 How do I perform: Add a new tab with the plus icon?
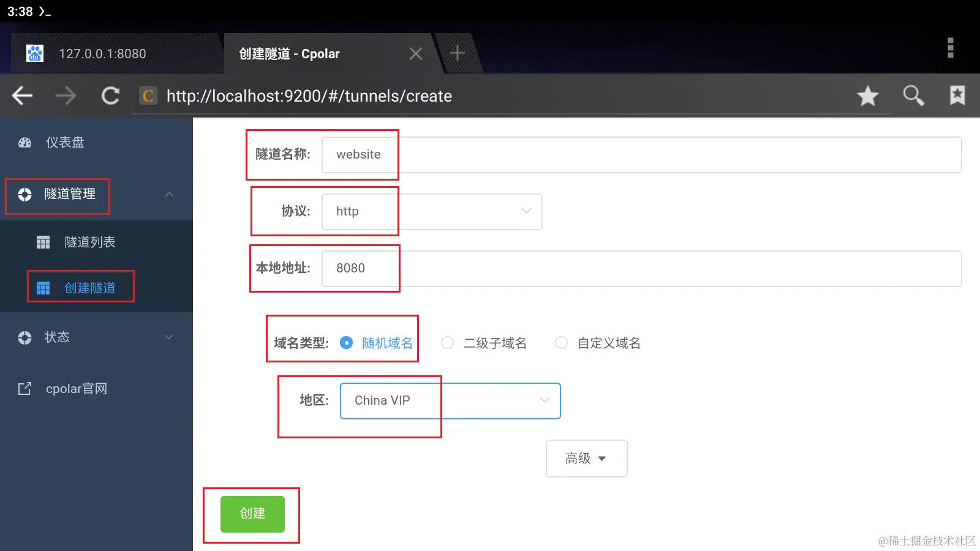(x=458, y=53)
